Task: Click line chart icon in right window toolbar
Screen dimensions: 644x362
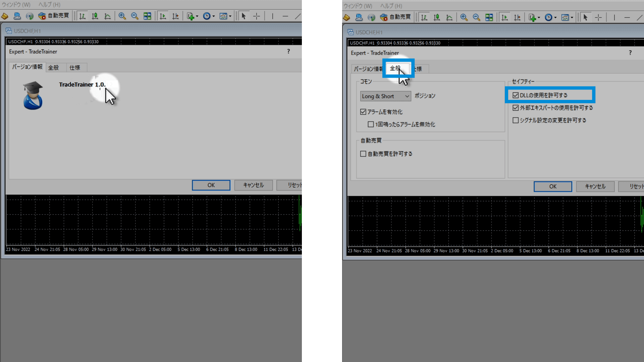Action: (x=449, y=17)
